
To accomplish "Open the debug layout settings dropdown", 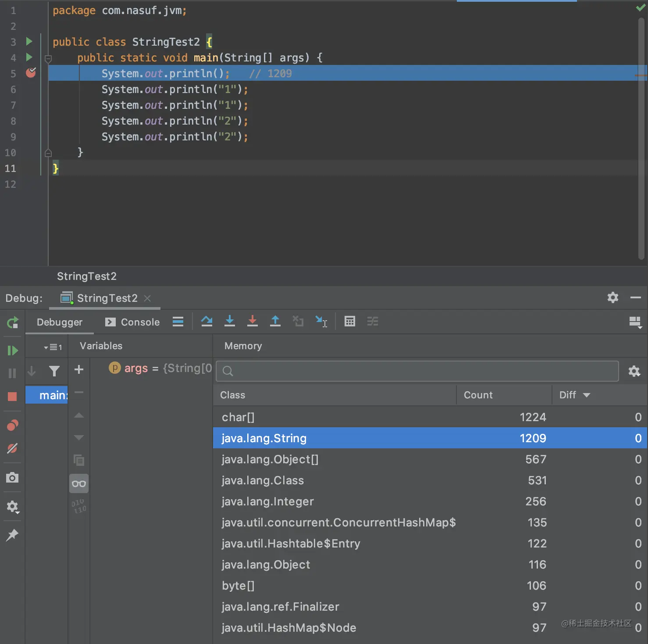I will click(636, 322).
